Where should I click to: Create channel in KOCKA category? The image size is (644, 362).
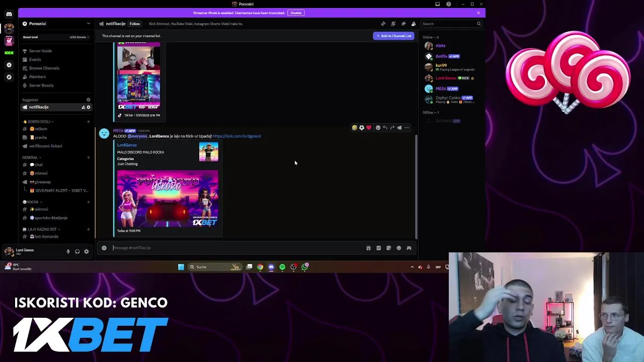(89, 202)
